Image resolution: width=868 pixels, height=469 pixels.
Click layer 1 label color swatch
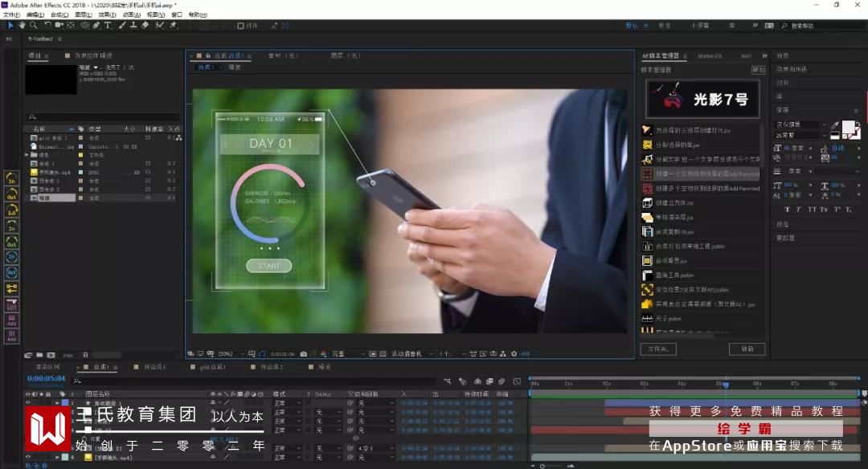coord(65,403)
